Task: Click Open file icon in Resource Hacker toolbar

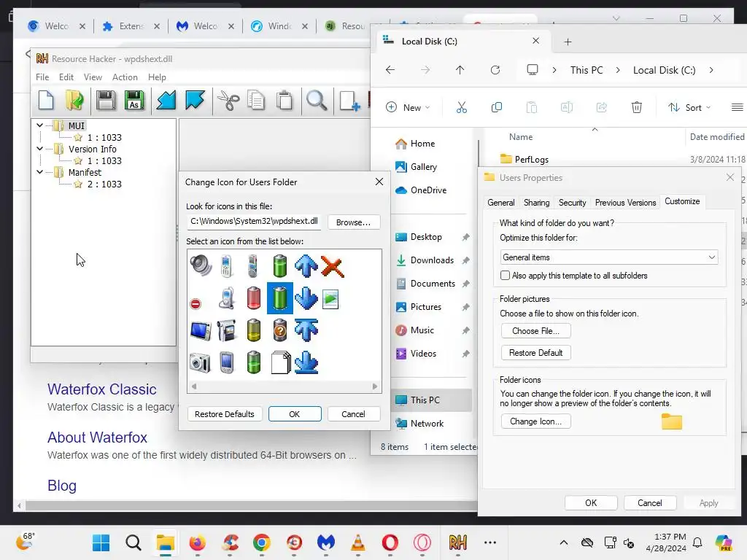Action: (75, 101)
